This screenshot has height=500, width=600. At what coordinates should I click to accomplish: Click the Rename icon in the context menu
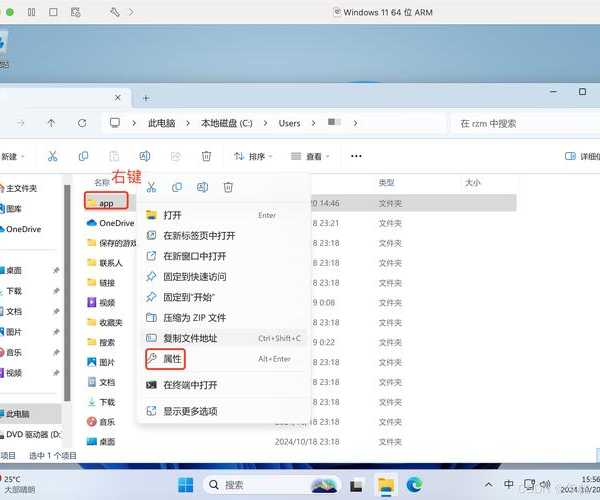pos(202,187)
